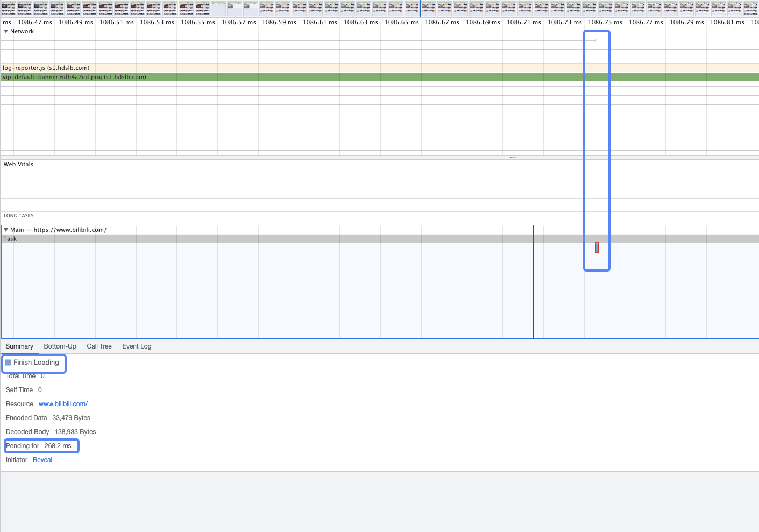Viewport: 759px width, 532px height.
Task: Click the LONG TASKS label
Action: [19, 216]
